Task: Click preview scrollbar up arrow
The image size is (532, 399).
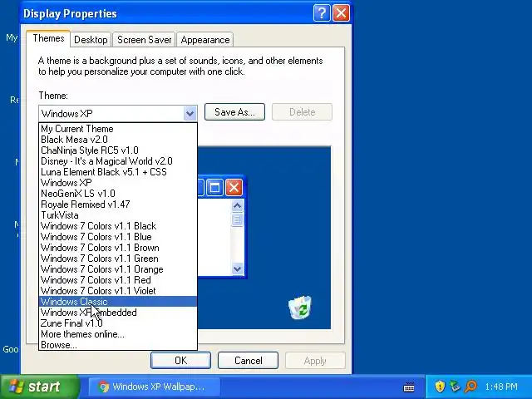Action: point(237,205)
